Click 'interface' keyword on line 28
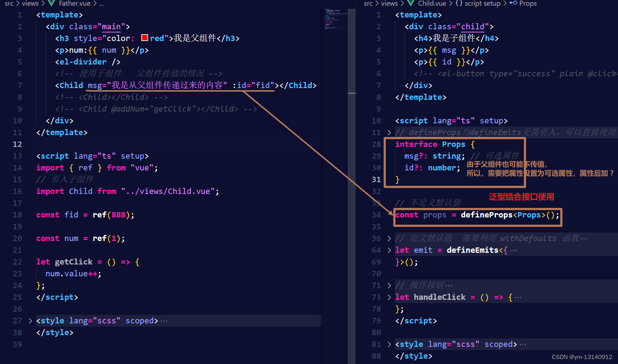 pos(416,144)
